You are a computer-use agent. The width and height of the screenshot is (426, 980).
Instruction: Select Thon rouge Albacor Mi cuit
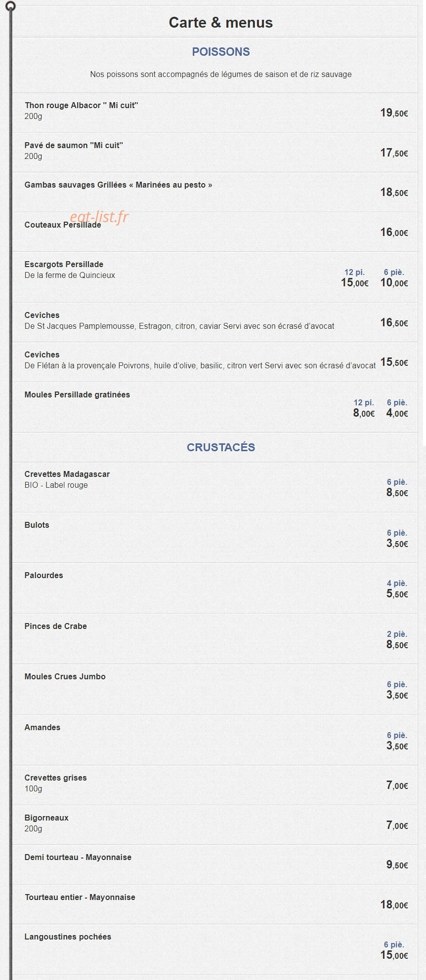[82, 106]
